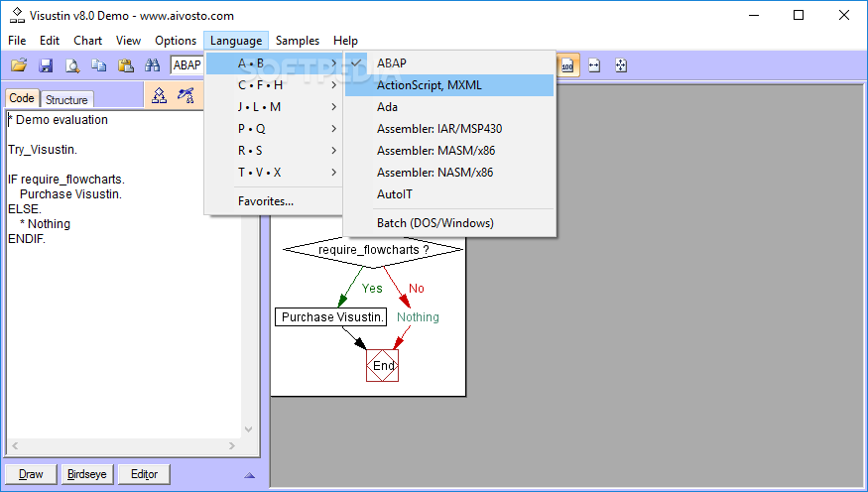This screenshot has height=492, width=868.
Task: Click the Save floppy disk icon
Action: (x=46, y=65)
